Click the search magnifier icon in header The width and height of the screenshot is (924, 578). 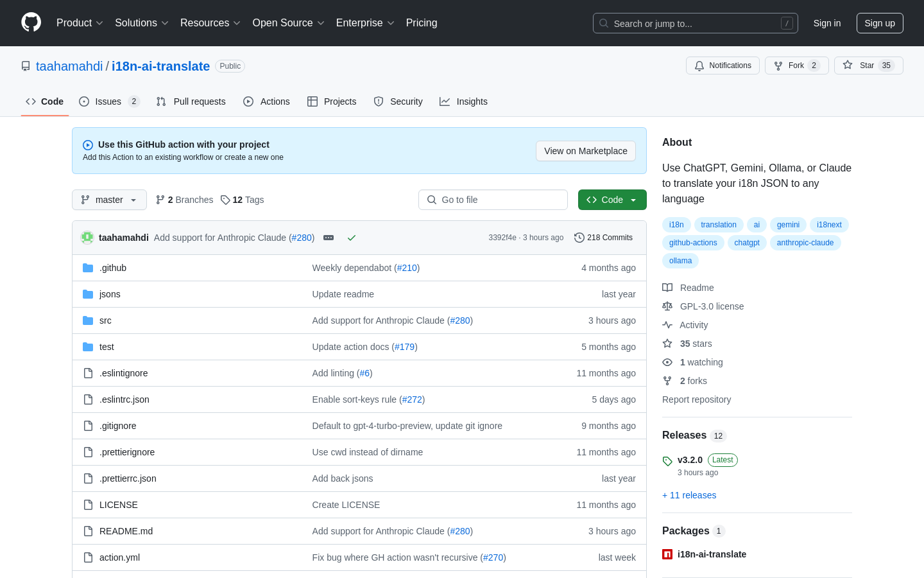[x=604, y=23]
